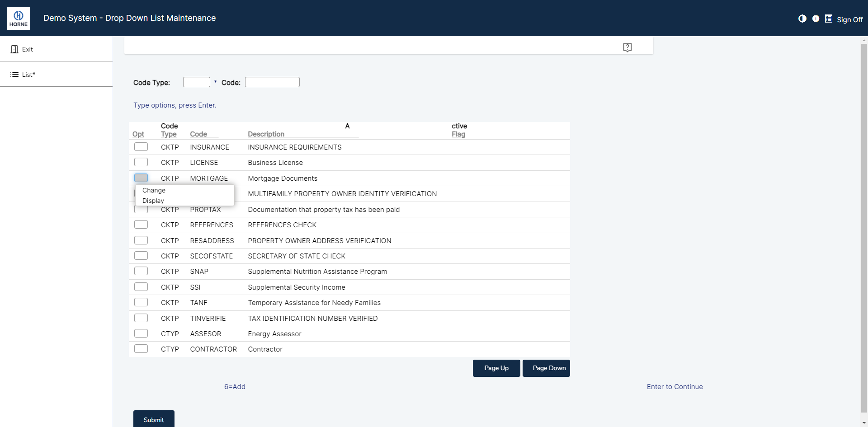Click Sign Off in the header
The width and height of the screenshot is (868, 427).
point(849,19)
